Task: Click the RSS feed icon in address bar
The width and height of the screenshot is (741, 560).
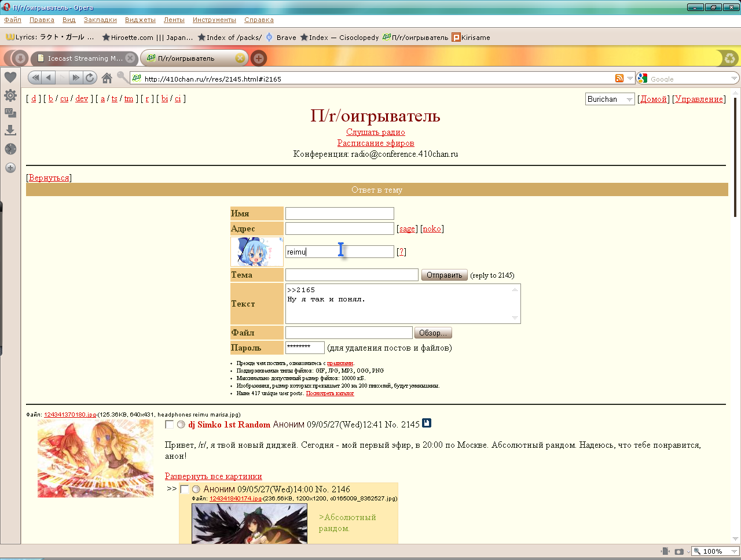Action: [619, 78]
